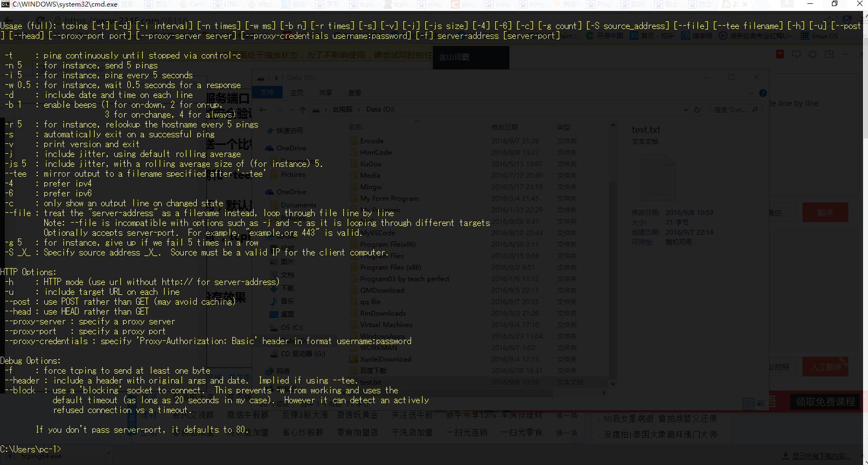Go back in Explorer Data (D:) window
The image size is (868, 465).
coord(263,110)
